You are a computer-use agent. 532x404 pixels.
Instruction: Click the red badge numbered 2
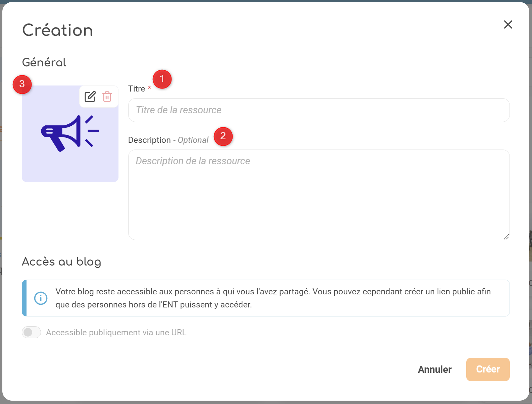coord(223,136)
